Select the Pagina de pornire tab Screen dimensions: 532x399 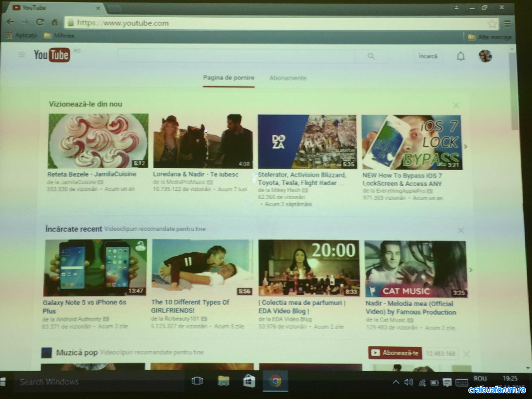point(229,78)
